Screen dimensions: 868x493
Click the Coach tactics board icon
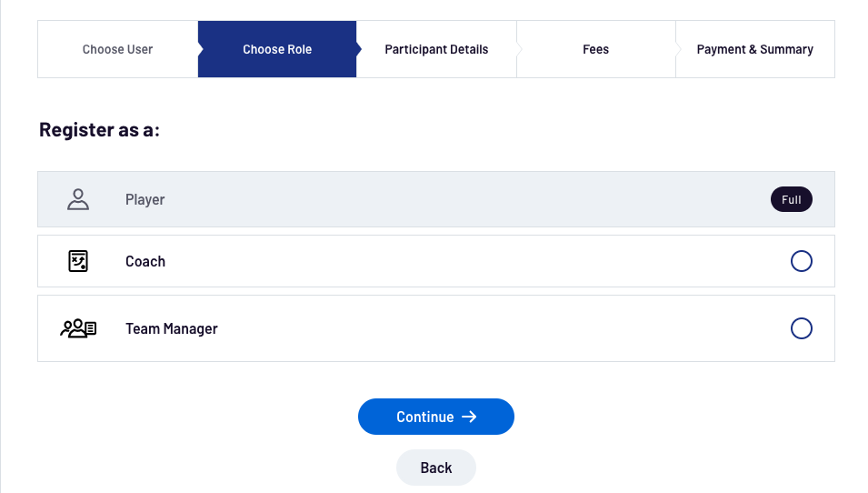pyautogui.click(x=78, y=261)
